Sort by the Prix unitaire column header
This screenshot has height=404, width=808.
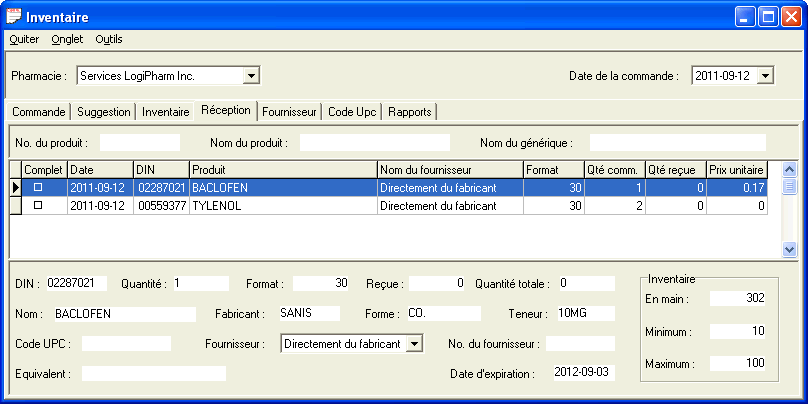741,169
